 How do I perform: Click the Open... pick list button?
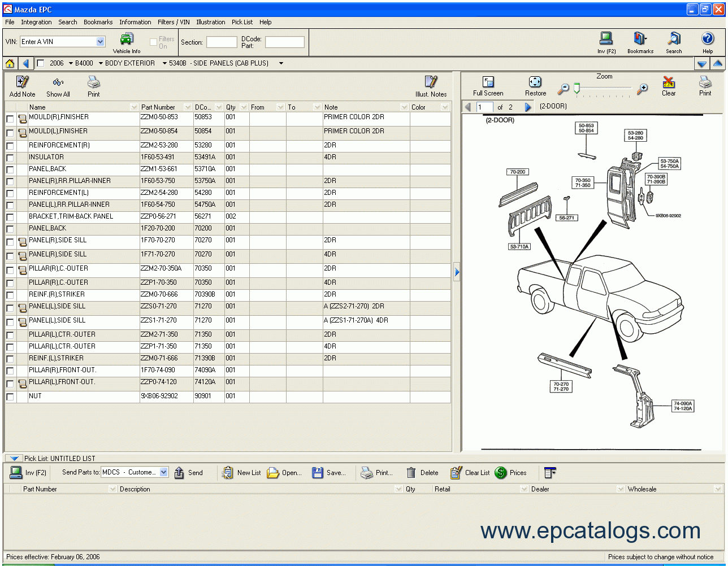point(285,473)
